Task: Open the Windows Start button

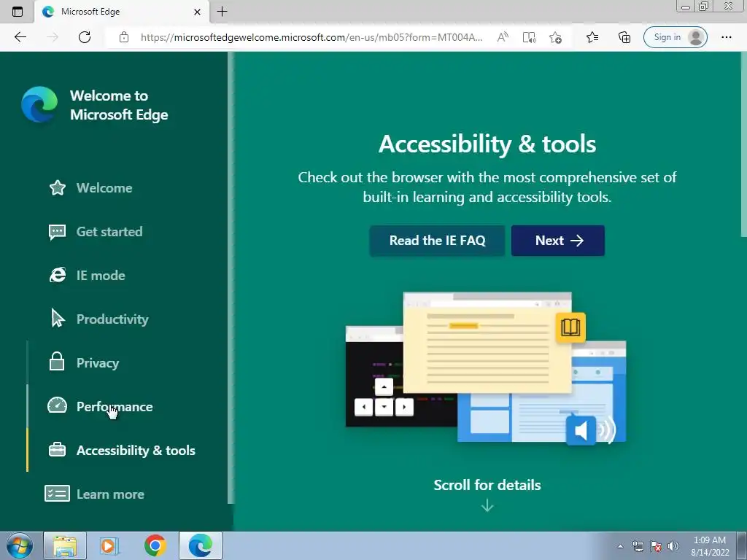Action: (x=19, y=545)
